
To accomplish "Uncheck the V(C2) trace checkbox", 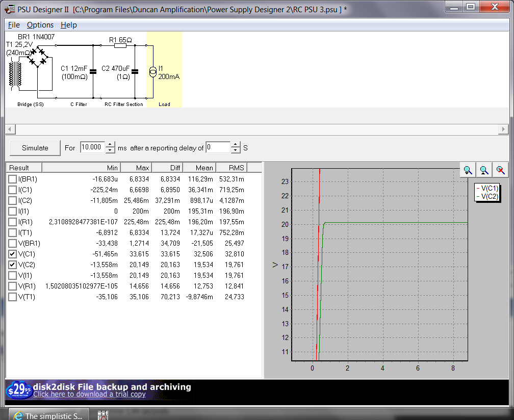I will 12,265.
